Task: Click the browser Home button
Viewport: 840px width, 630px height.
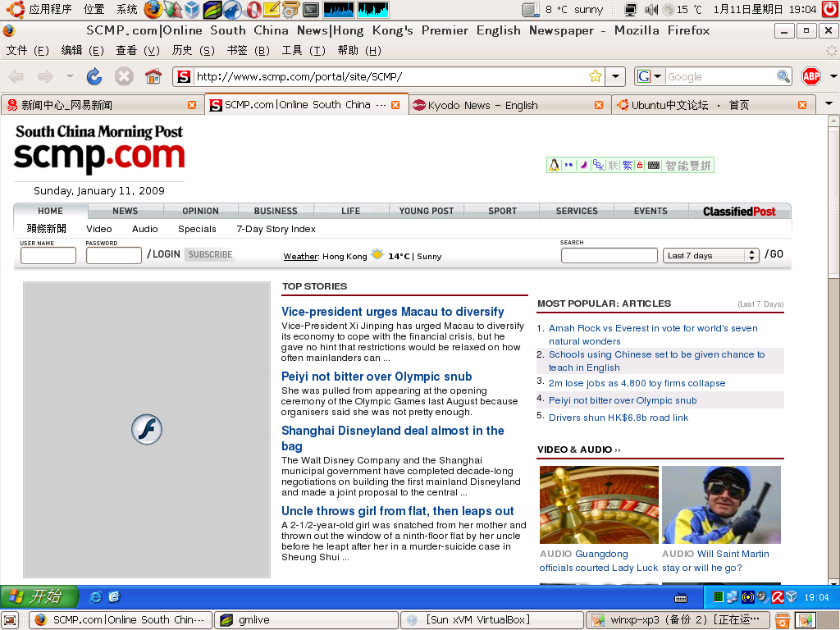Action: tap(153, 76)
